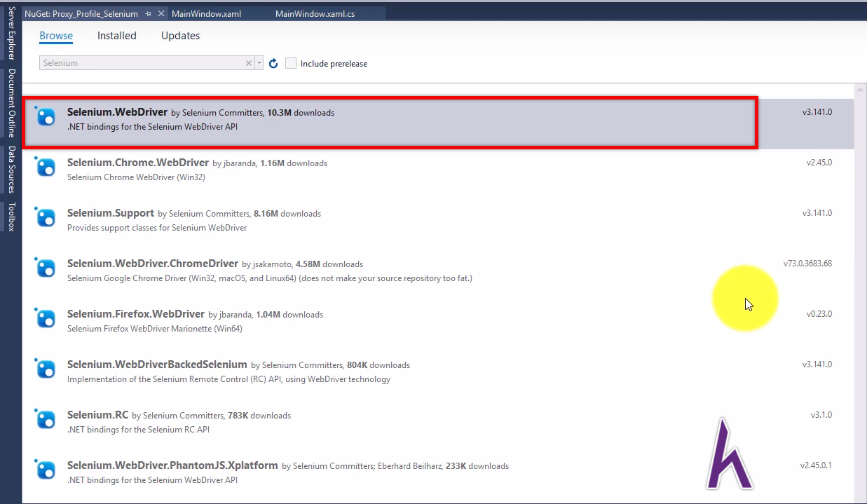The width and height of the screenshot is (867, 504).
Task: Click the "10.3M downloads" count
Action: pos(301,113)
